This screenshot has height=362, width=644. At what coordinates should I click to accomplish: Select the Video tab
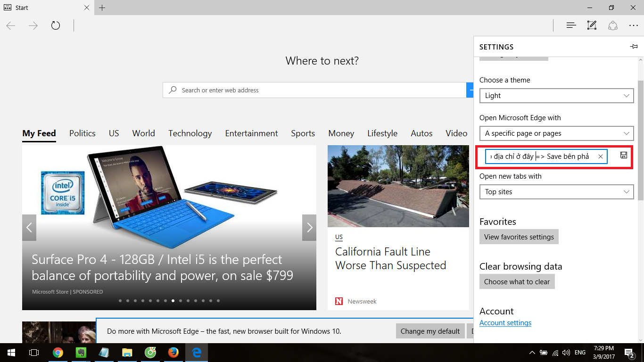(456, 133)
